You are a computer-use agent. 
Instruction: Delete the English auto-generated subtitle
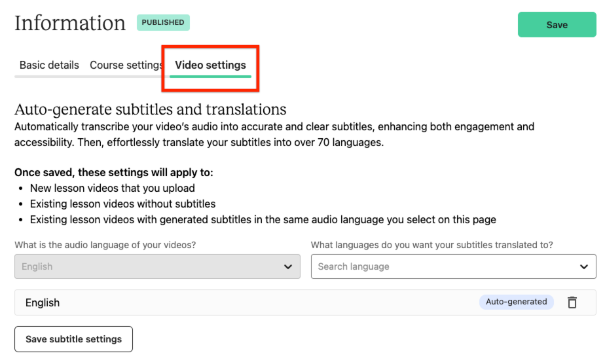tap(572, 302)
